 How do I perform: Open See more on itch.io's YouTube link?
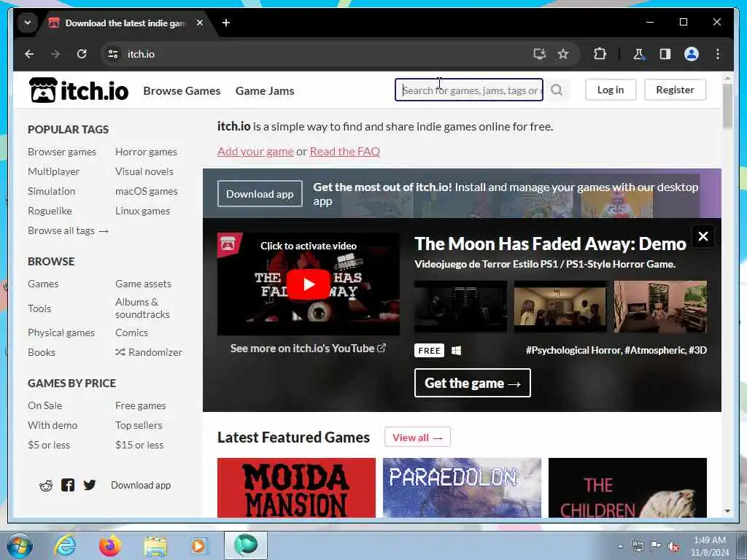(x=308, y=349)
